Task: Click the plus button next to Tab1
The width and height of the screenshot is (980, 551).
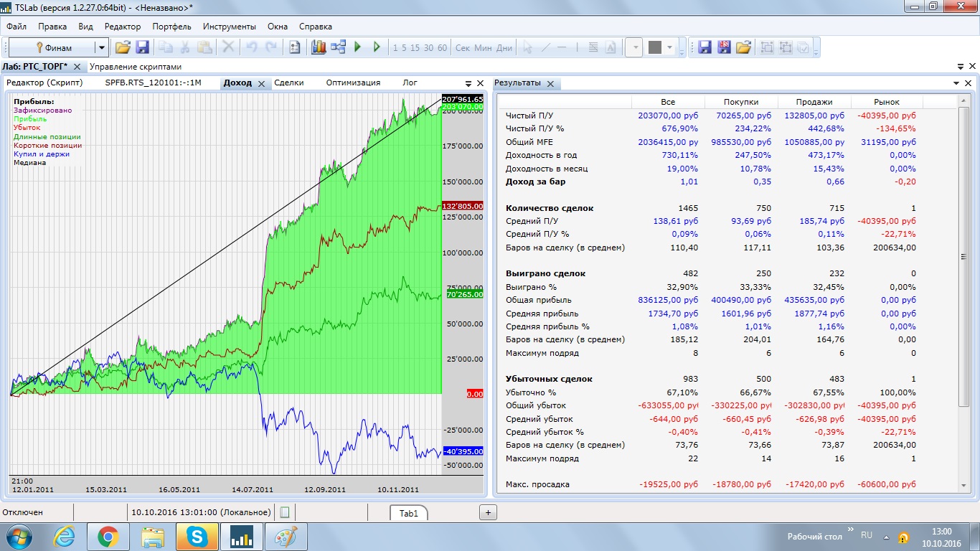Action: 488,512
